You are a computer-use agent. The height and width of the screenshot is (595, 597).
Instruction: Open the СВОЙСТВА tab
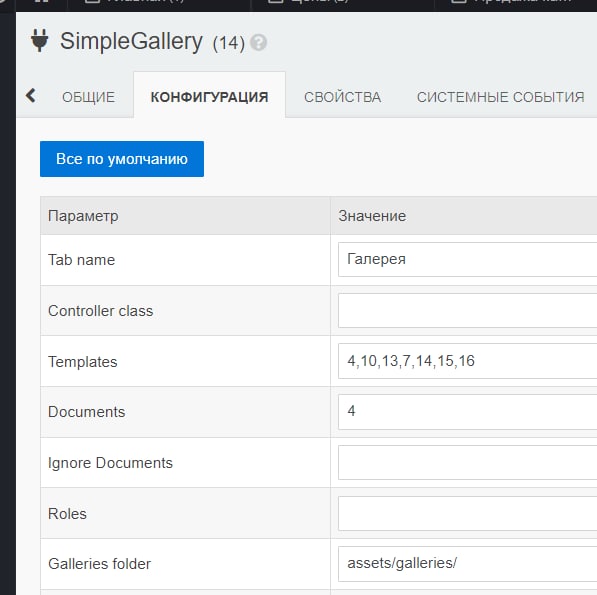[342, 97]
